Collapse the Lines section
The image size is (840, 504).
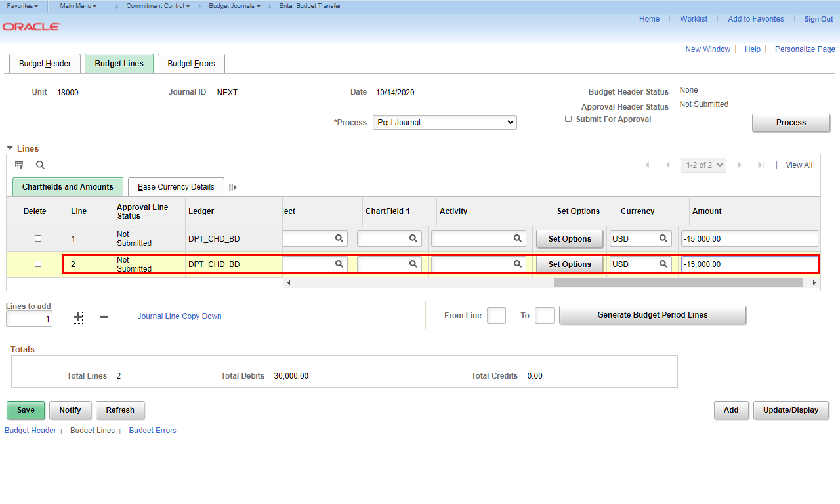(10, 148)
